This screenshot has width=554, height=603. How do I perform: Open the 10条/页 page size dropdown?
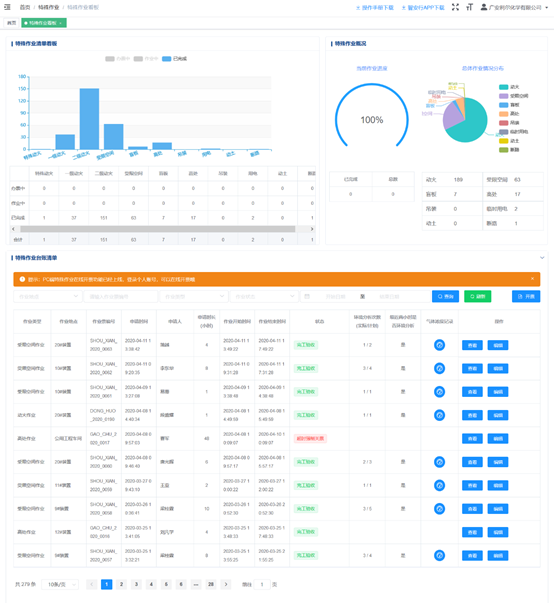[60, 584]
